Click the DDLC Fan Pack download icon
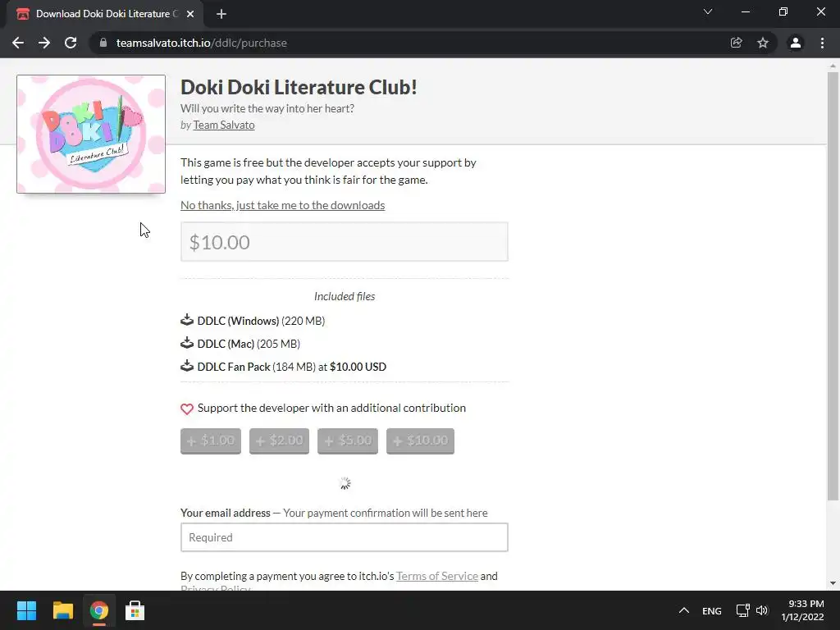 pos(187,367)
